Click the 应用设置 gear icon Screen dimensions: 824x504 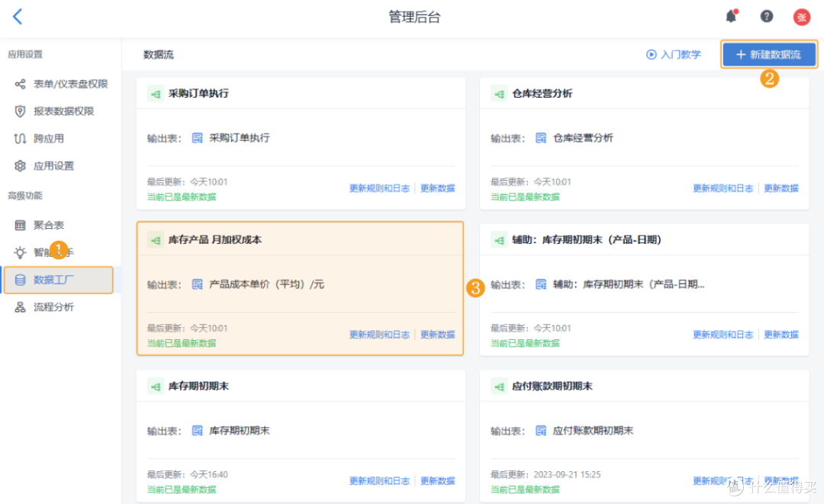coord(20,166)
